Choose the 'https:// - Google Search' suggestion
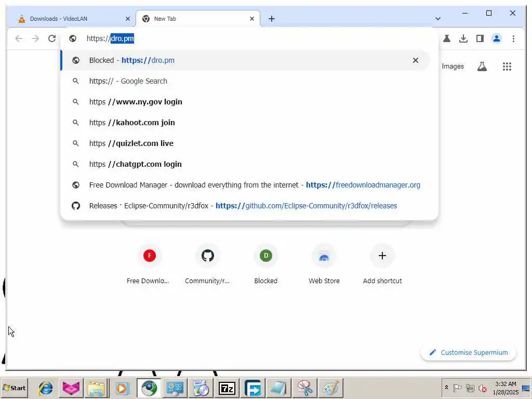Image resolution: width=532 pixels, height=399 pixels. point(245,81)
